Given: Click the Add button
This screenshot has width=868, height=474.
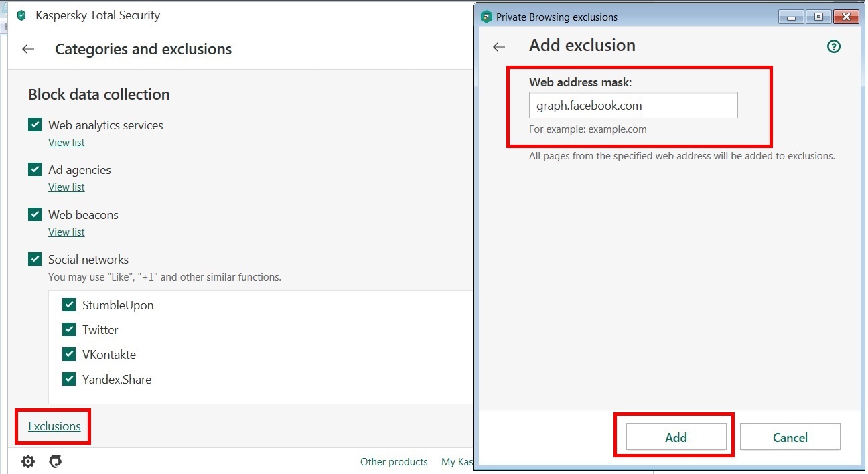Looking at the screenshot, I should (676, 437).
